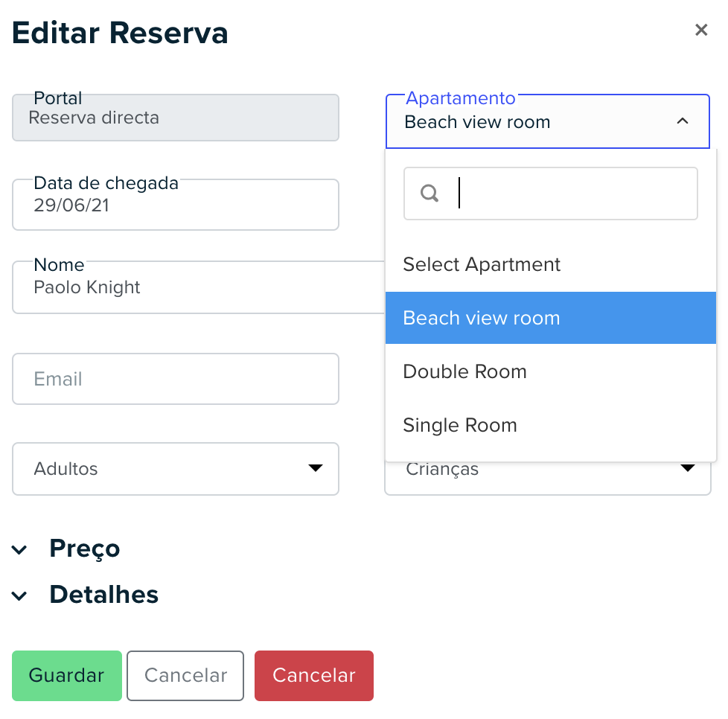
Task: Click the disabled Portal field
Action: [x=176, y=118]
